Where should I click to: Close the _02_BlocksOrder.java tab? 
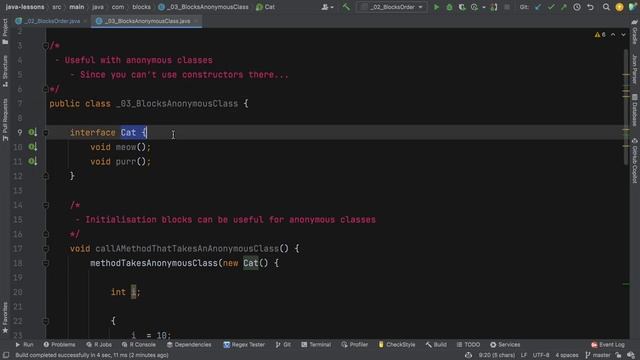85,21
